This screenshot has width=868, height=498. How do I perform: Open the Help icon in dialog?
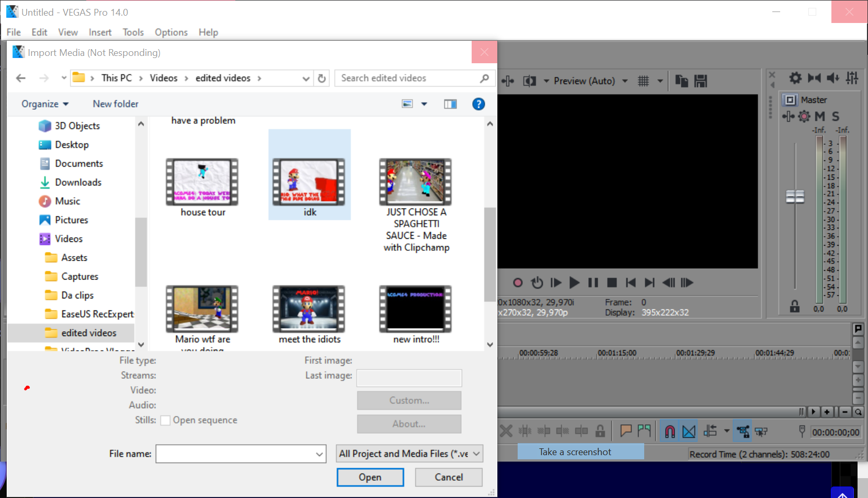[478, 104]
